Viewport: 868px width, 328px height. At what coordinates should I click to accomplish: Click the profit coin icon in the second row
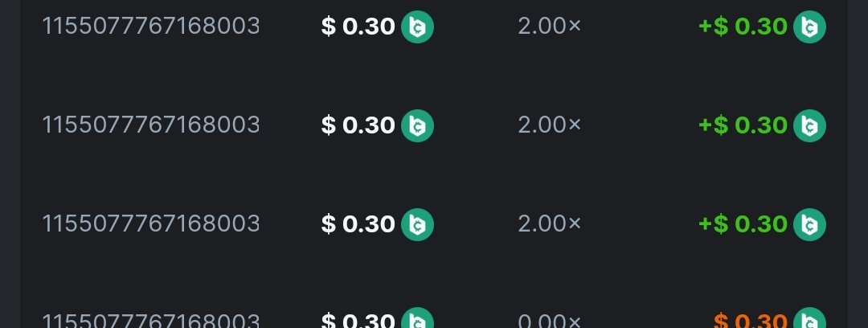[809, 125]
